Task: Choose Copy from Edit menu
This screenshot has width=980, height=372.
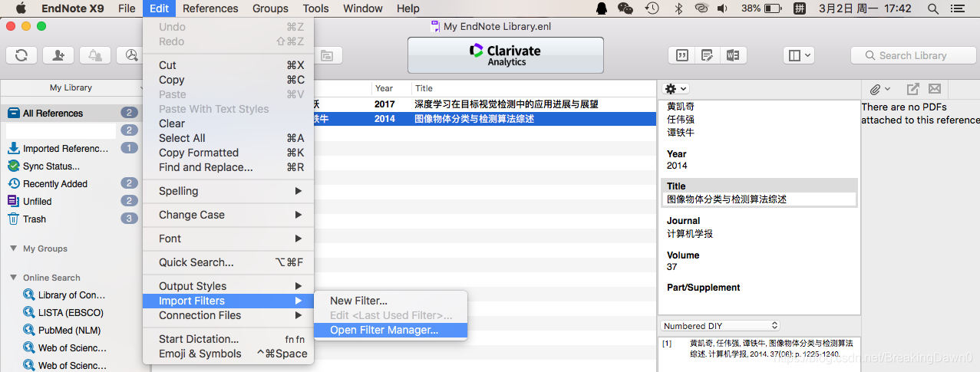Action: coord(228,80)
